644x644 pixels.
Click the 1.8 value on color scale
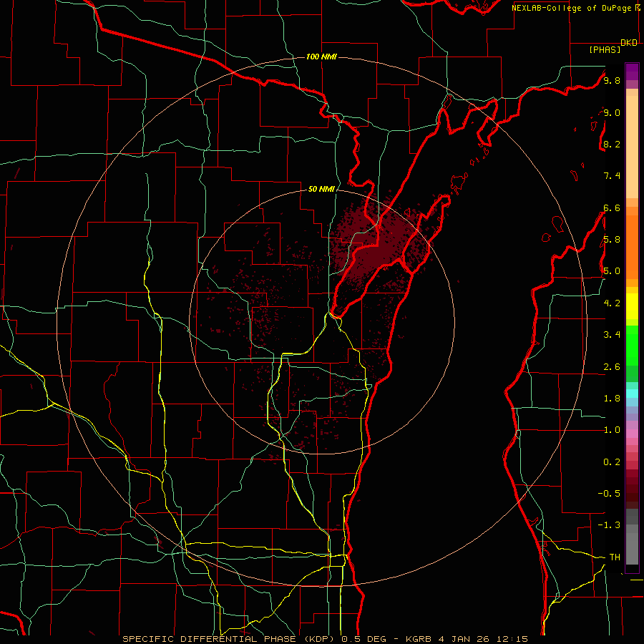(x=612, y=399)
